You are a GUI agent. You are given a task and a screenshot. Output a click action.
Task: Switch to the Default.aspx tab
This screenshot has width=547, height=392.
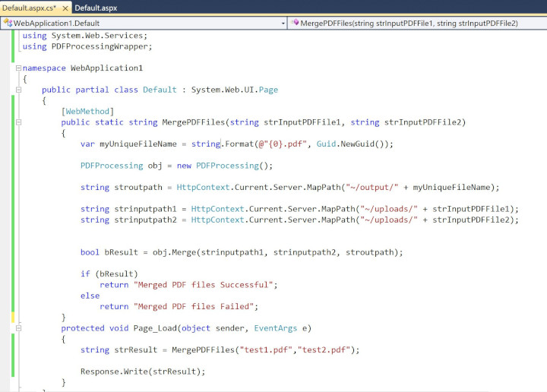(96, 8)
